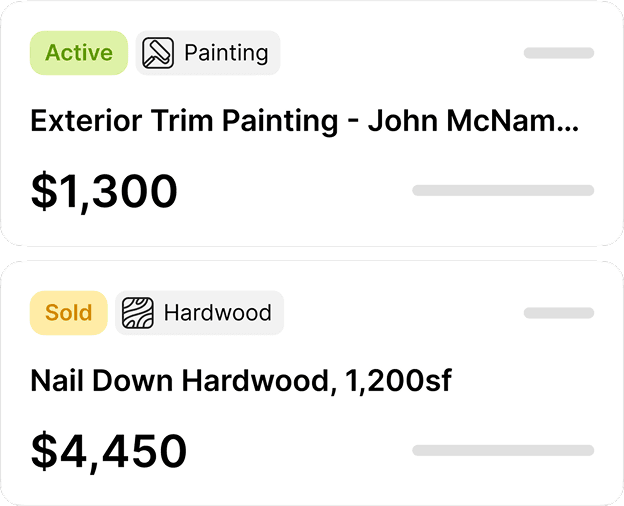Click the $4,450 price amount
The width and height of the screenshot is (624, 506).
click(109, 451)
